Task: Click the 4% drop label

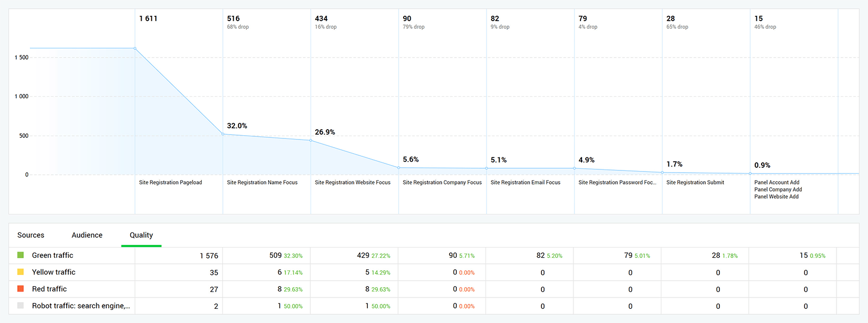Action: click(588, 27)
